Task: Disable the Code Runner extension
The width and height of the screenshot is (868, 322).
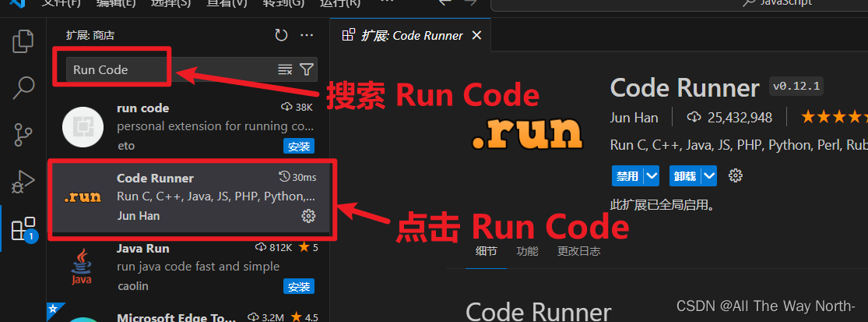Action: point(627,176)
